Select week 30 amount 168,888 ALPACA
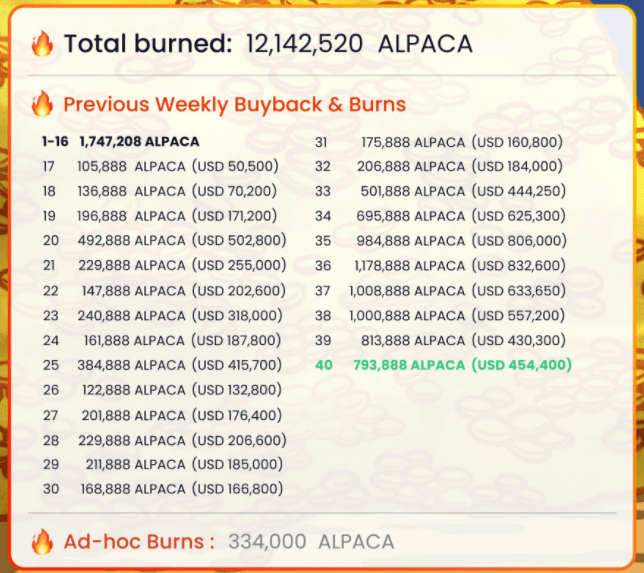The image size is (644, 573). point(133,489)
